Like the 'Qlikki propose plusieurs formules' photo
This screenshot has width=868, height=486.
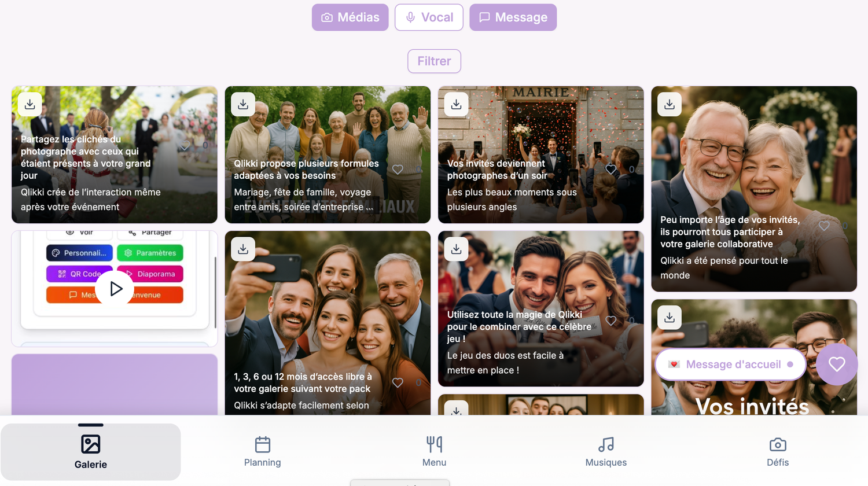pos(398,170)
